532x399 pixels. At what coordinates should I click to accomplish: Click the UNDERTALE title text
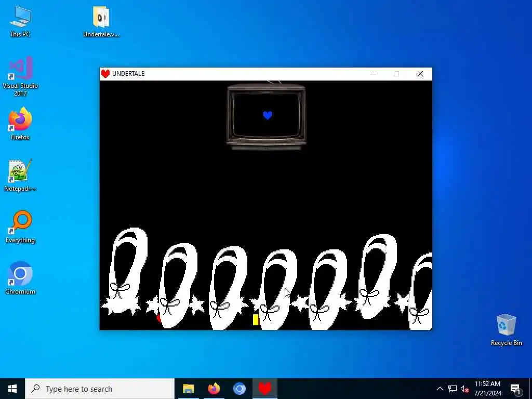click(x=128, y=74)
